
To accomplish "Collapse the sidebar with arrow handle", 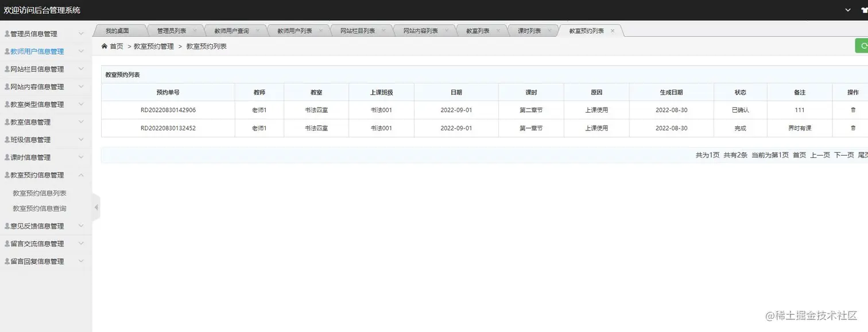I will tap(96, 207).
